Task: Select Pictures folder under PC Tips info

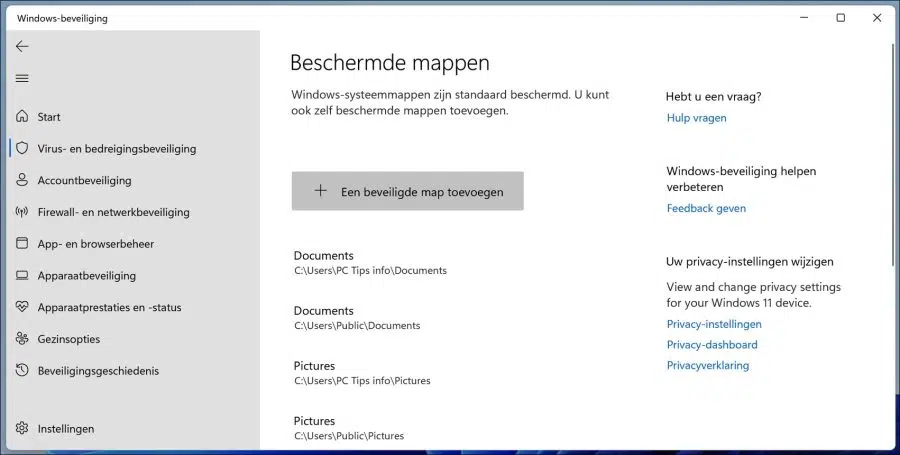Action: pyautogui.click(x=362, y=372)
